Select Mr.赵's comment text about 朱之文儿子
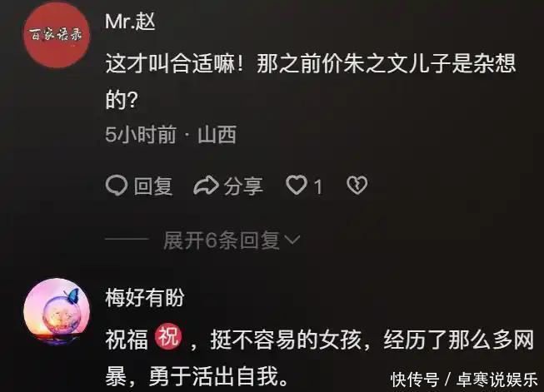544x392 pixels. click(x=311, y=82)
